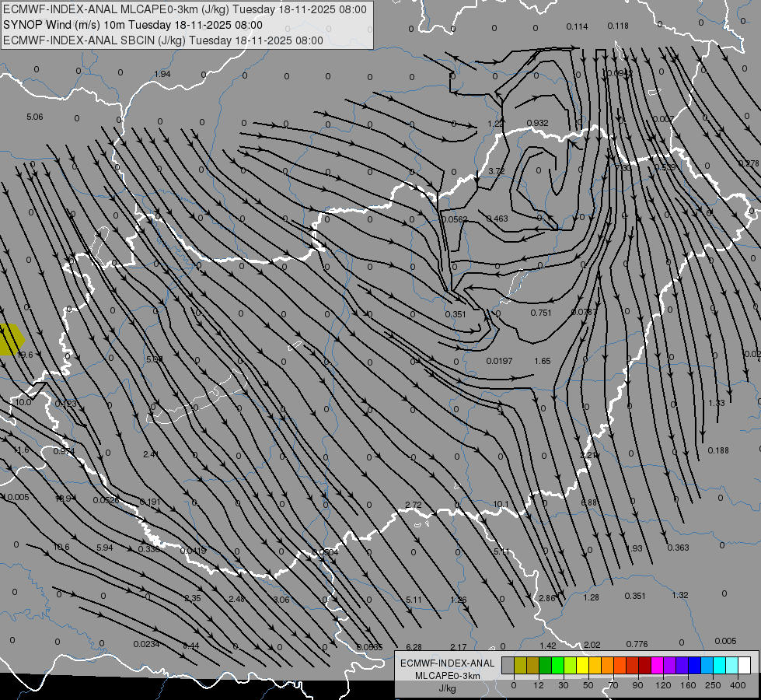Select the 'J/kg' unit label in legend

point(448,688)
